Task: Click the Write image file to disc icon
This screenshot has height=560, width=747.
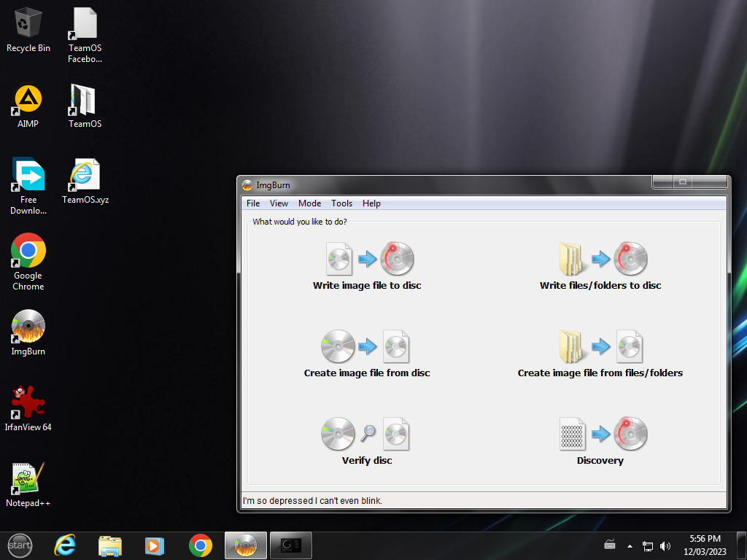Action: click(370, 259)
